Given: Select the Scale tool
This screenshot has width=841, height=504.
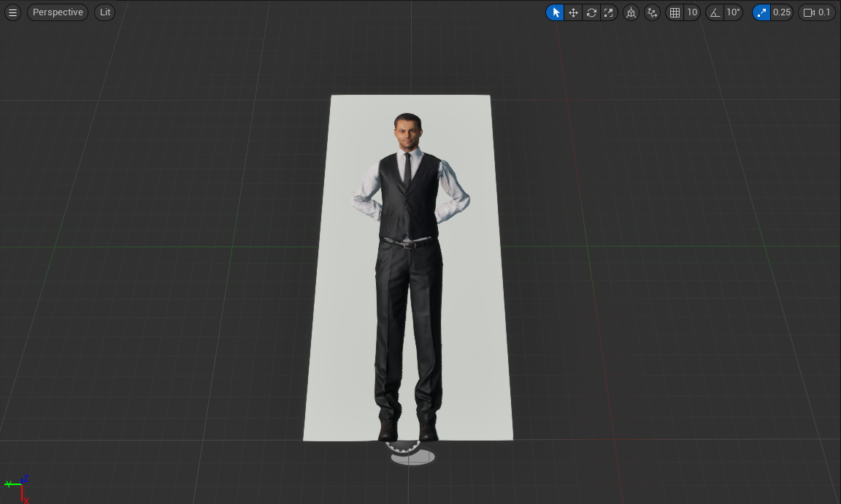Looking at the screenshot, I should pos(609,12).
